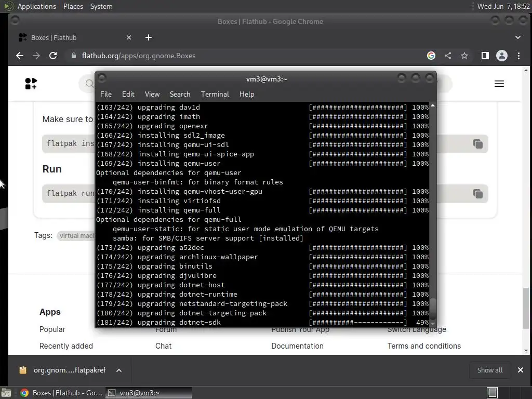Open the terminal Help menu

tap(247, 95)
